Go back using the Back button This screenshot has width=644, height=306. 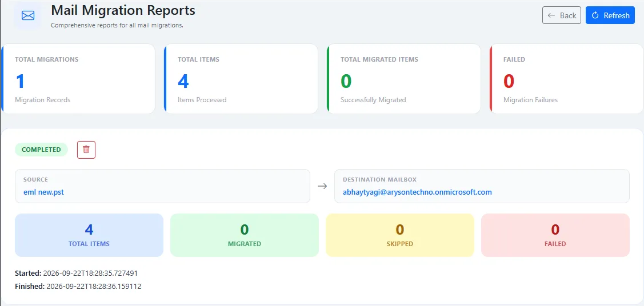pos(562,15)
